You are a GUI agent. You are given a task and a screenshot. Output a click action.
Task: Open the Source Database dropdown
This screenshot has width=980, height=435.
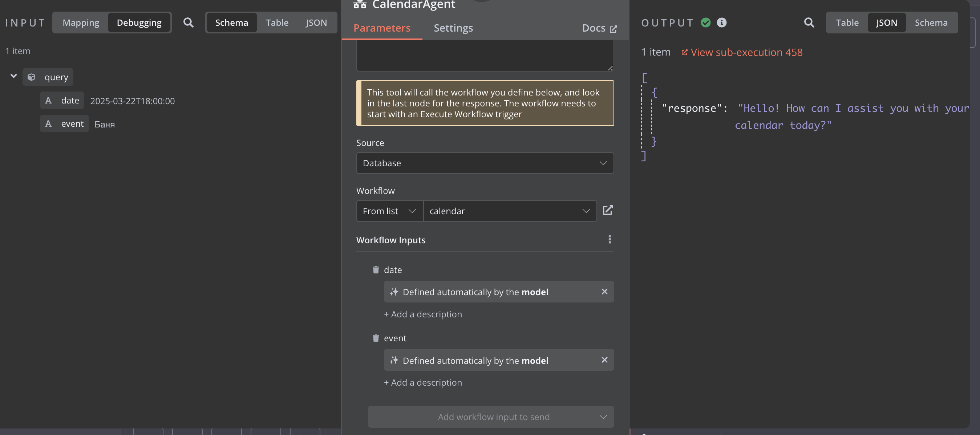click(485, 163)
